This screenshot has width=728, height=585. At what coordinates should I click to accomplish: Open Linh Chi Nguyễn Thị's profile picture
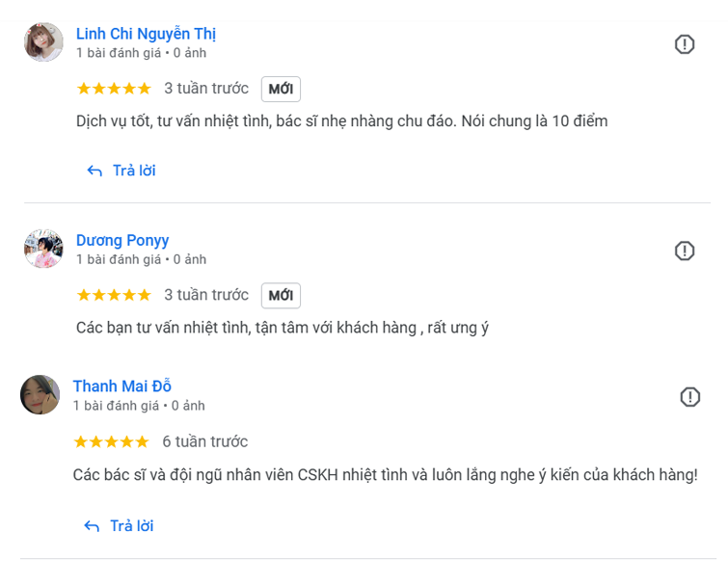coord(43,41)
